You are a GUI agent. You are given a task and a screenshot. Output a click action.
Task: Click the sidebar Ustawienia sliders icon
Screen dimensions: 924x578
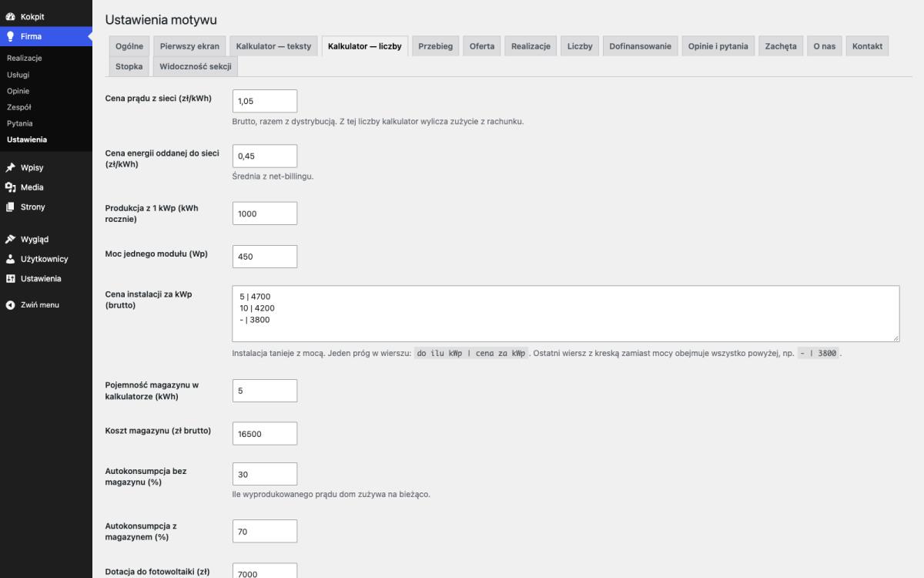click(10, 278)
